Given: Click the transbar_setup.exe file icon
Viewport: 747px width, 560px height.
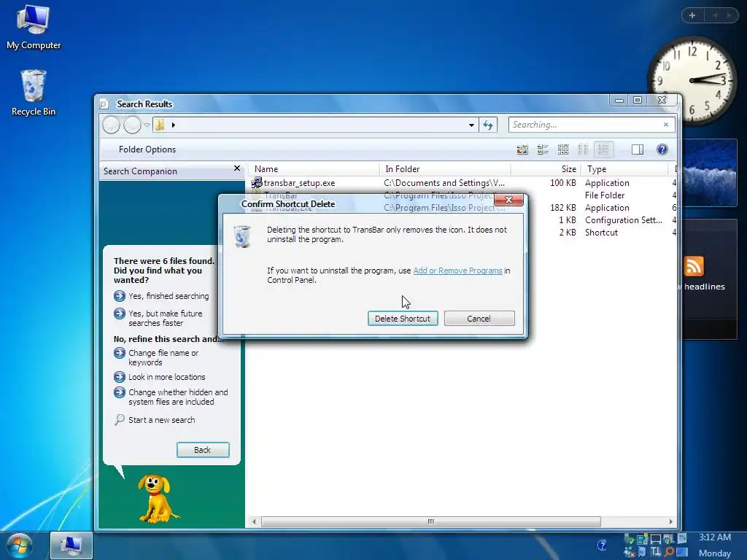Looking at the screenshot, I should [257, 182].
